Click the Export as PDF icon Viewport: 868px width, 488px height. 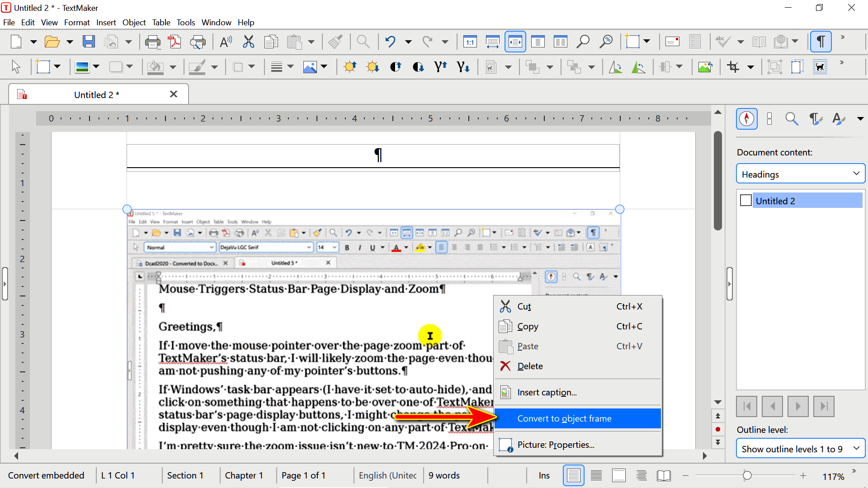click(x=175, y=42)
